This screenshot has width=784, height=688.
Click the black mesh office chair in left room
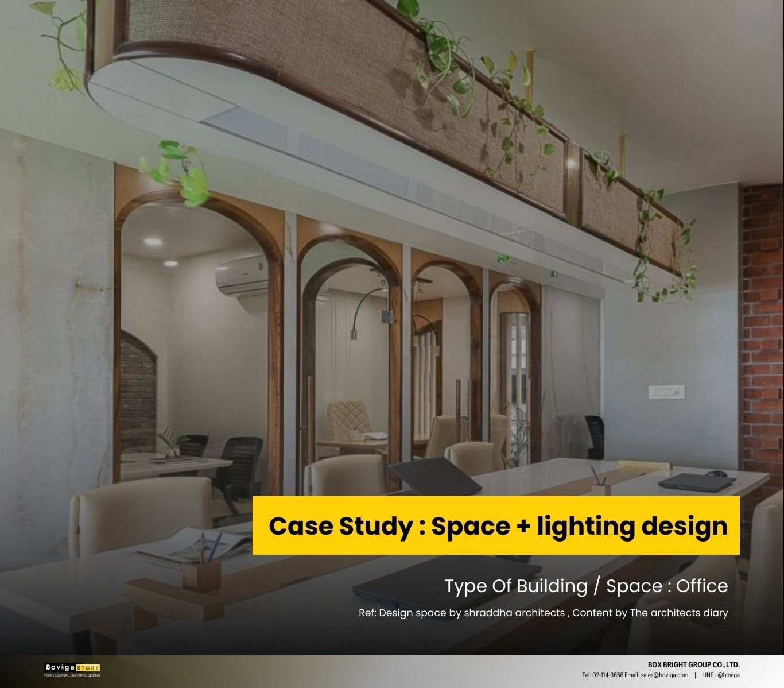pyautogui.click(x=241, y=465)
